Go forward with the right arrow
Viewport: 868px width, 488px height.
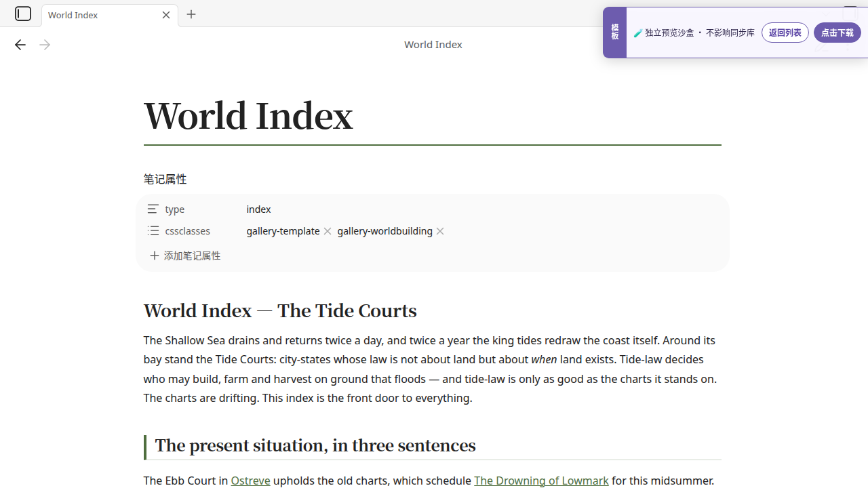tap(45, 45)
